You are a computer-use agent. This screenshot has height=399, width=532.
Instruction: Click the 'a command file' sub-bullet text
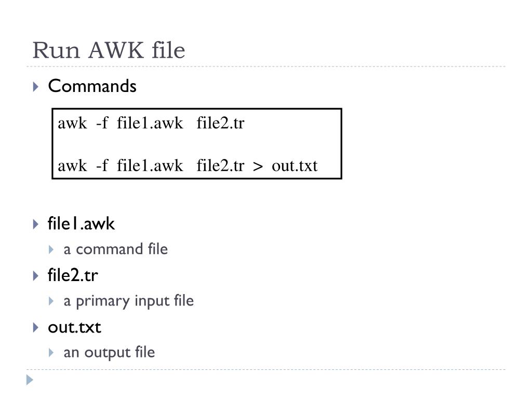click(116, 249)
